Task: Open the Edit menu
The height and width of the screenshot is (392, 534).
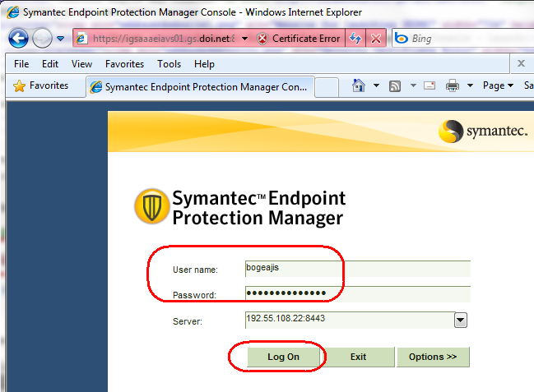Action: (50, 64)
